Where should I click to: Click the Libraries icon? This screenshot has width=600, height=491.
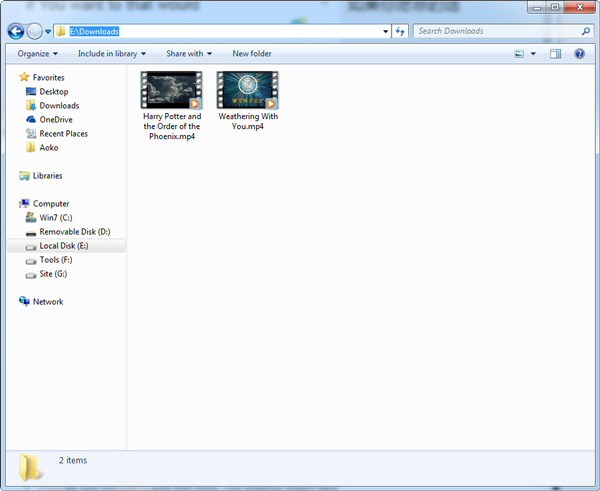(24, 176)
